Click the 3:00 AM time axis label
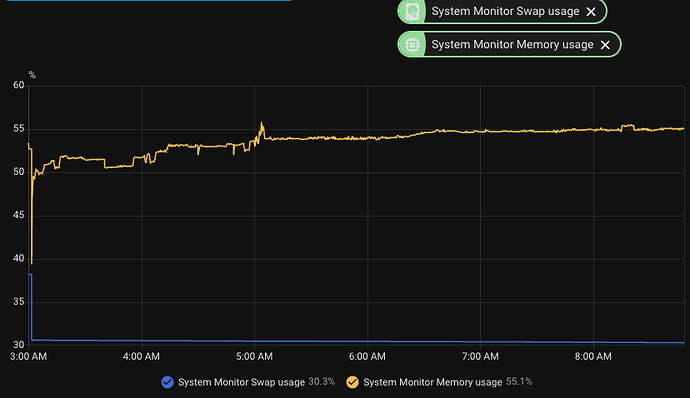This screenshot has height=398, width=690. click(x=29, y=357)
